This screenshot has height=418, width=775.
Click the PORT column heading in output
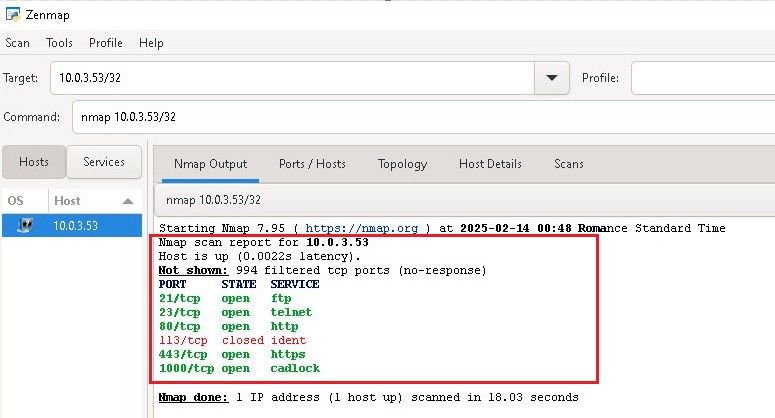(x=172, y=285)
